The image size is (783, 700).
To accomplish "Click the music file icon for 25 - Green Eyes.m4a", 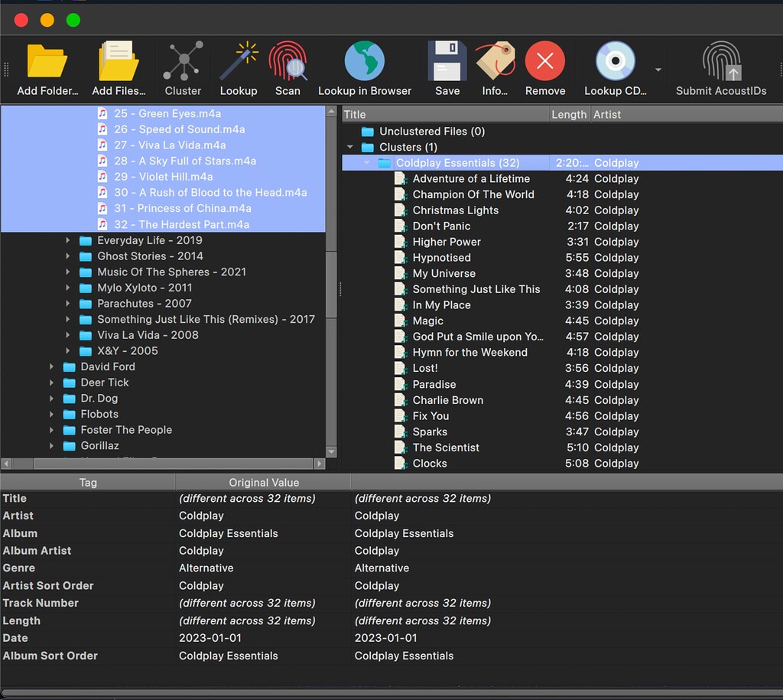I will 102,113.
